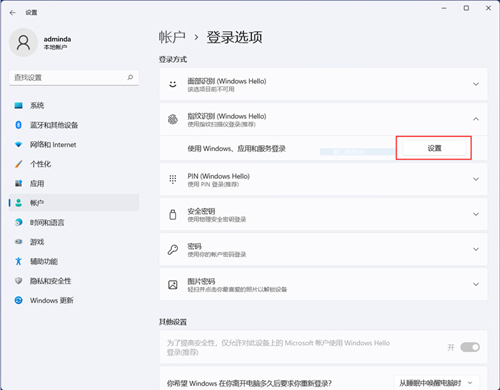
Task: Click the back arrow icon
Action: [13, 13]
